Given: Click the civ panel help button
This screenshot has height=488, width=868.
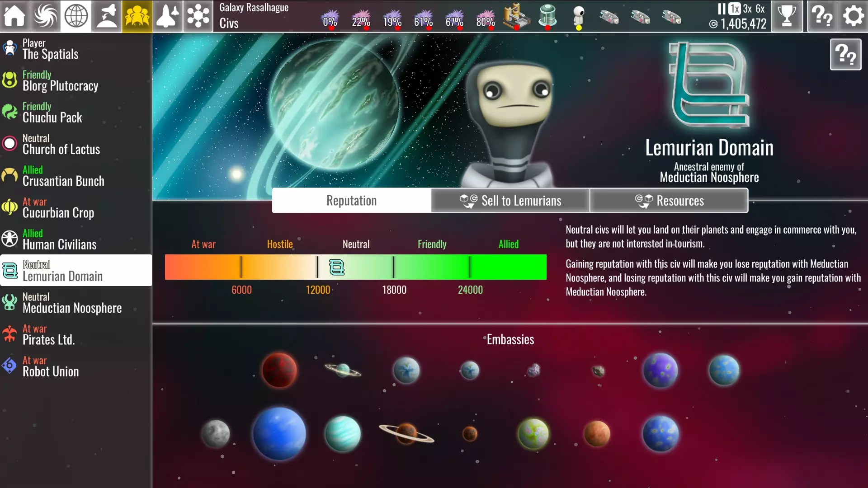Looking at the screenshot, I should click(x=845, y=55).
